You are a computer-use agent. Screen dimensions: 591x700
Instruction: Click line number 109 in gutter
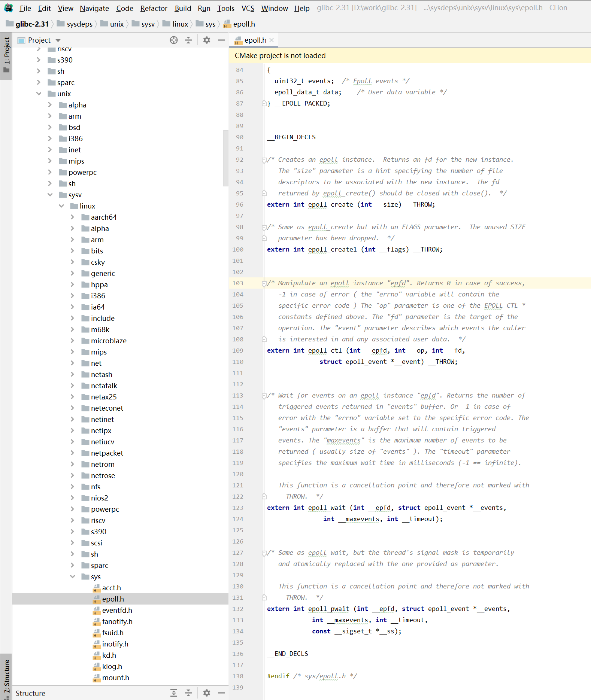coord(237,350)
